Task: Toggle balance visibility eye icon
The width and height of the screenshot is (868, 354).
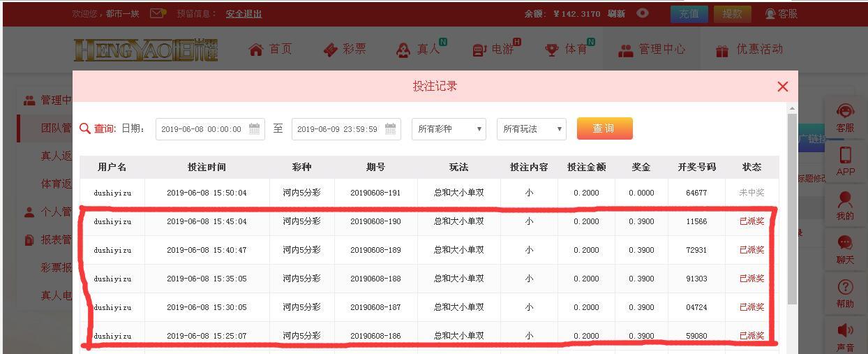Action: tap(643, 13)
